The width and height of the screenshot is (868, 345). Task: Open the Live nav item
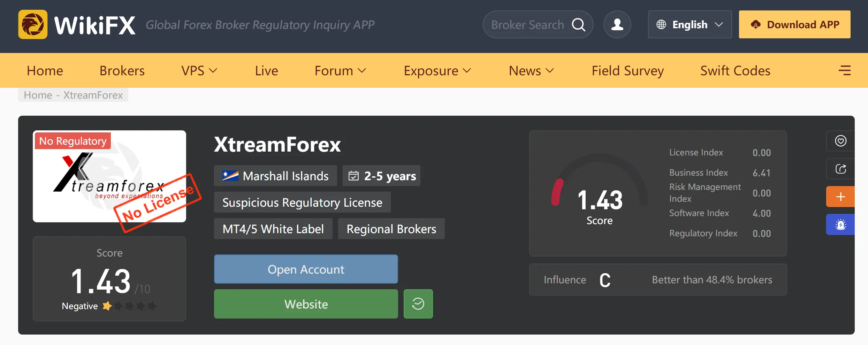tap(266, 71)
